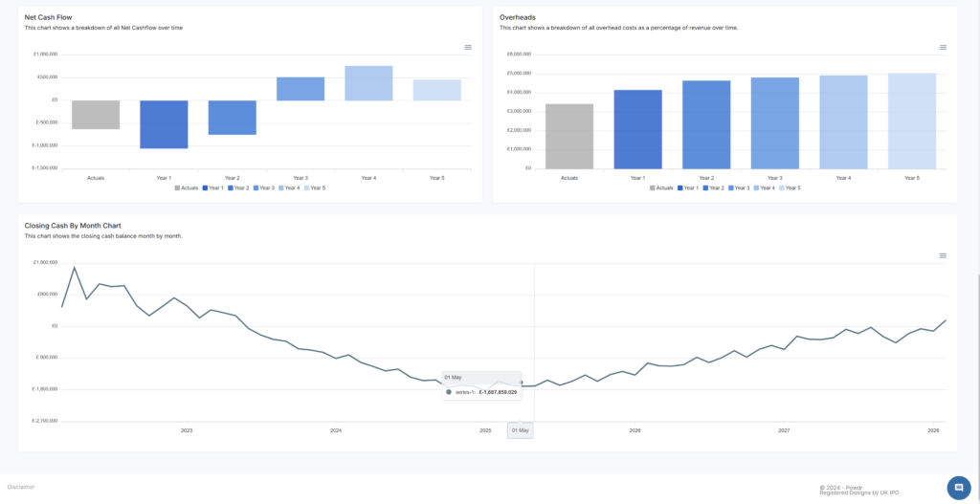
Task: Click the Year 3 bar in Net Cash Flow
Action: pos(301,88)
